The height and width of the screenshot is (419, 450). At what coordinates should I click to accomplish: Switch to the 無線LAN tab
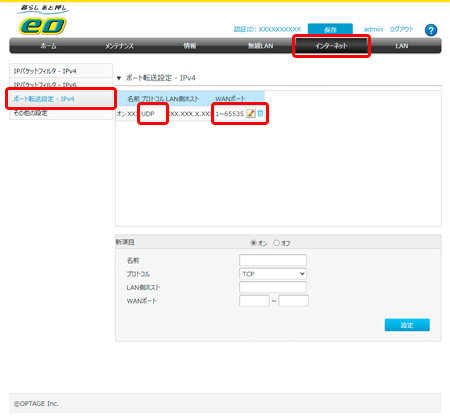pos(260,46)
